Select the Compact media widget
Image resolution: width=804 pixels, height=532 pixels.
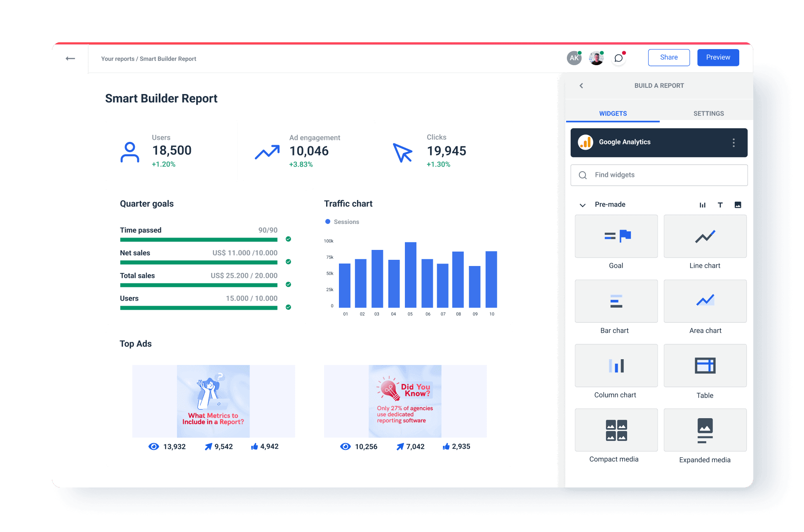[x=616, y=430]
